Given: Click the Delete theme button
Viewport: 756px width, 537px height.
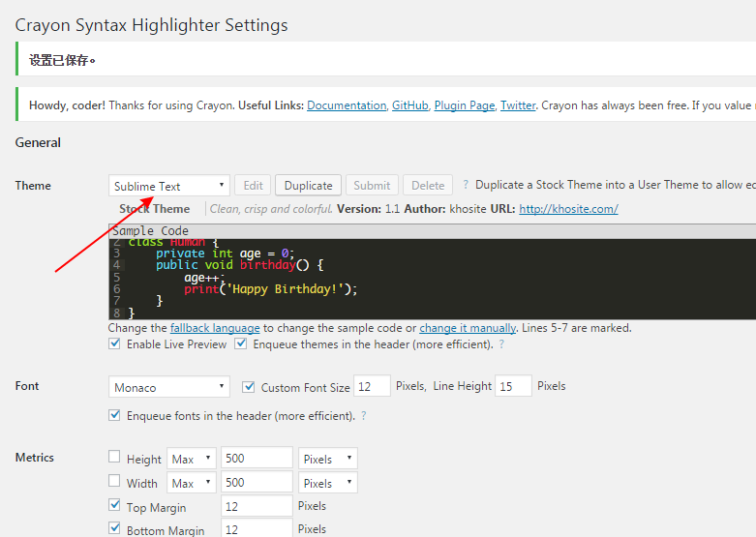Looking at the screenshot, I should coord(428,186).
